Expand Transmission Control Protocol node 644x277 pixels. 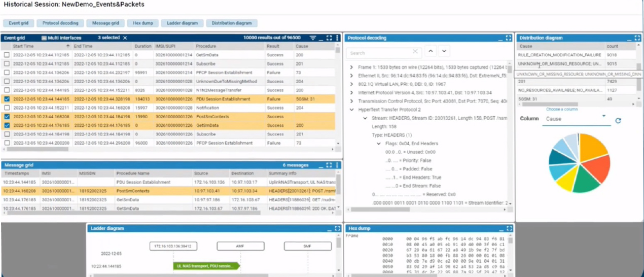(x=351, y=101)
